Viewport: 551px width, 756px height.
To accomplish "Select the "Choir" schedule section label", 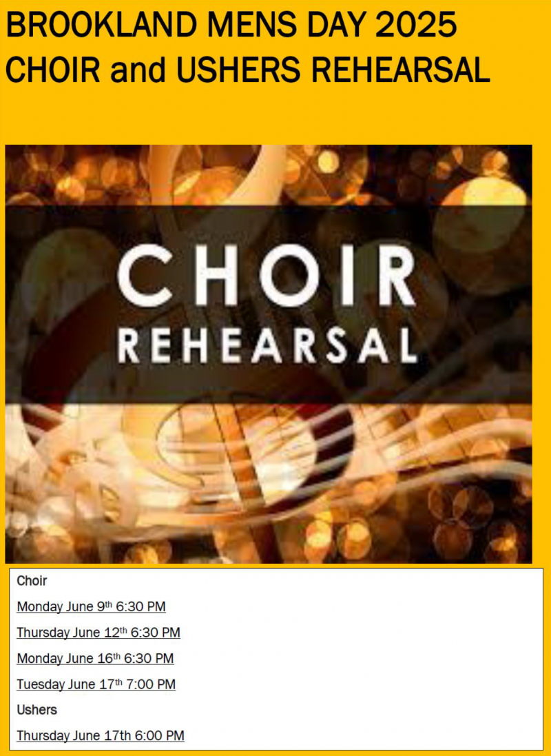I will tap(32, 580).
